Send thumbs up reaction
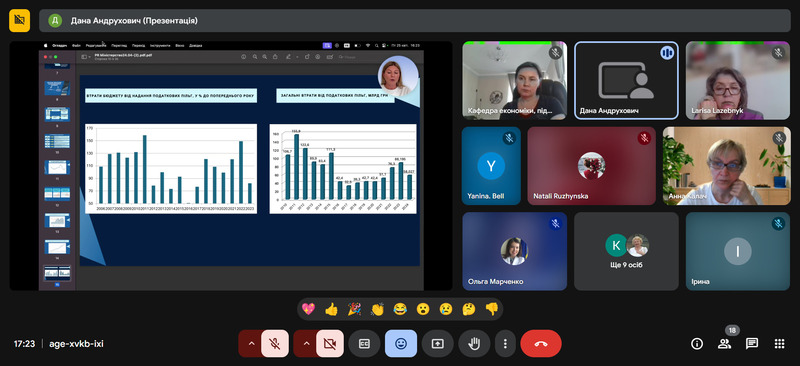The width and height of the screenshot is (800, 366). [x=332, y=309]
